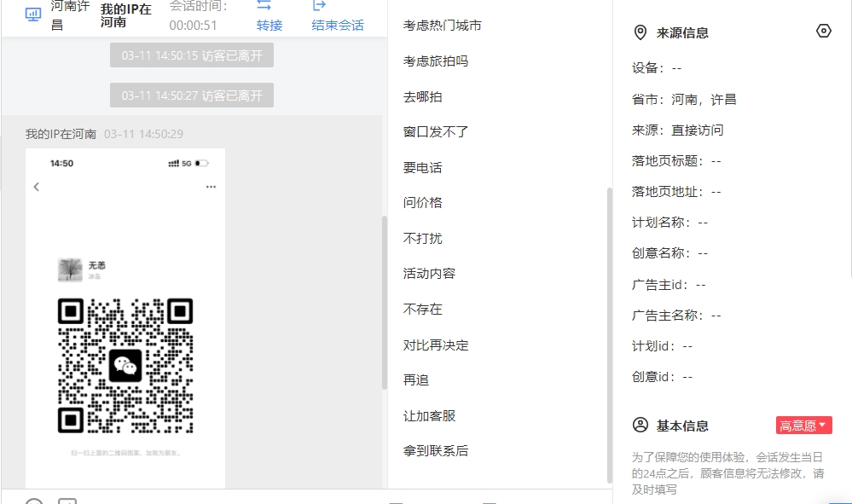Open the WeChat QR code image message
This screenshot has width=852, height=504.
(x=125, y=318)
